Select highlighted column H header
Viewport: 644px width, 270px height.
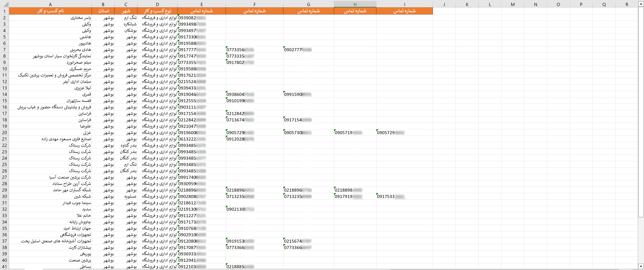(x=355, y=4)
